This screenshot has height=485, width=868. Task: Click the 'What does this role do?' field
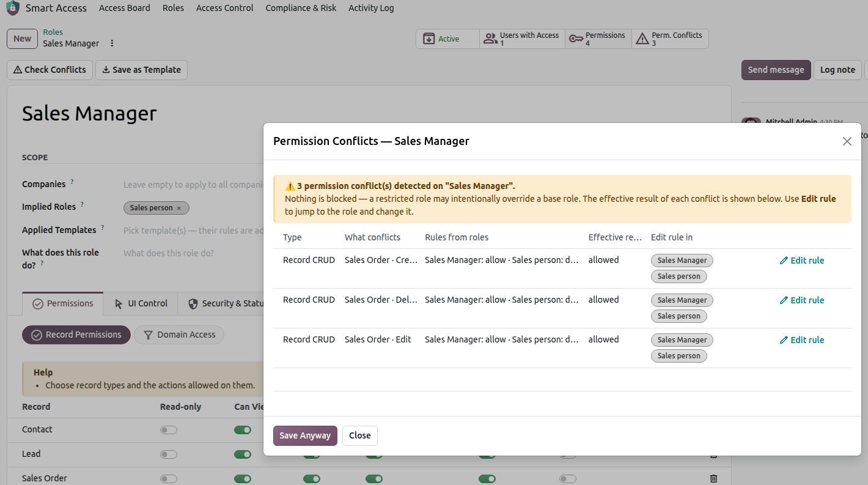pos(193,253)
